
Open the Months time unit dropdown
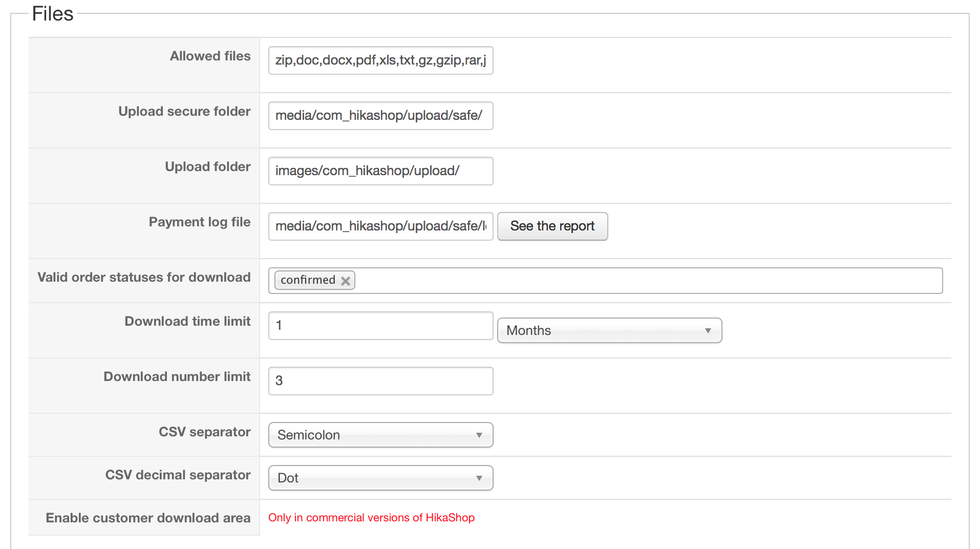click(x=609, y=330)
